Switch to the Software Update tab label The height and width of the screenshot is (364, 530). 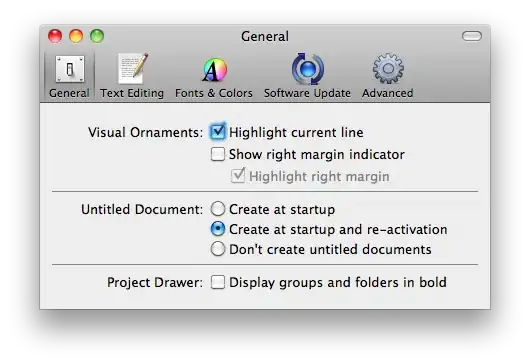click(307, 93)
